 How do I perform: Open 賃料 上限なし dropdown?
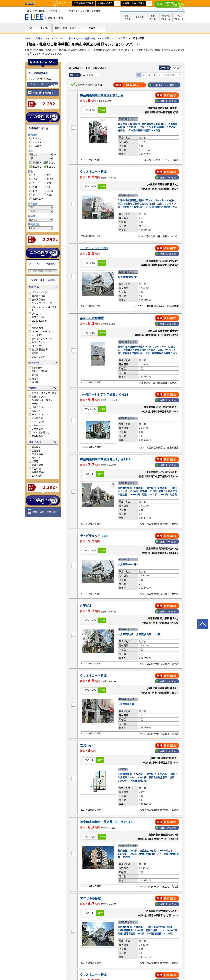point(40,158)
